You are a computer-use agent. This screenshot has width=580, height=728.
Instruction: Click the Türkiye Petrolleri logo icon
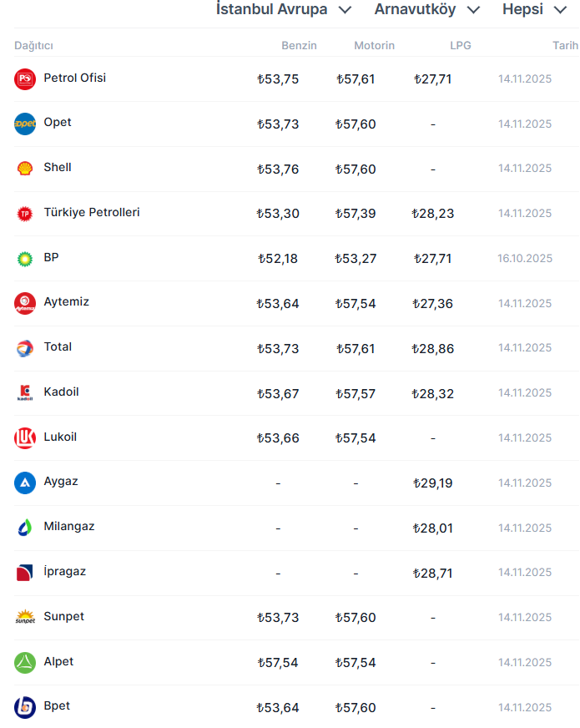tap(25, 214)
